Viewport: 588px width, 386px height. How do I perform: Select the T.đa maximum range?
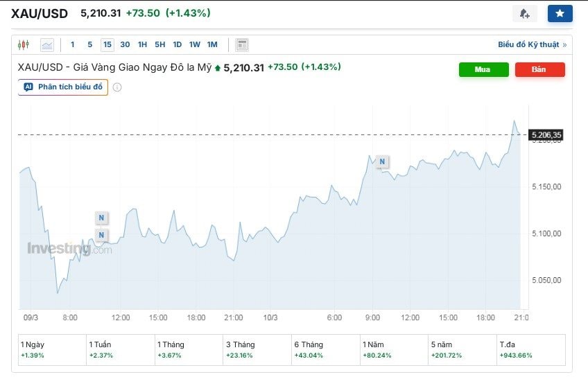(530, 349)
